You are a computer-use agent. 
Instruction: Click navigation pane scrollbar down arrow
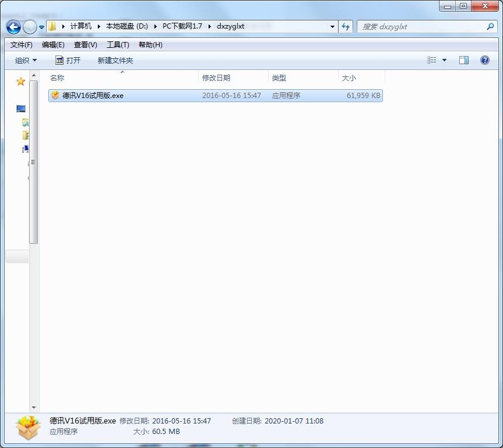click(34, 408)
